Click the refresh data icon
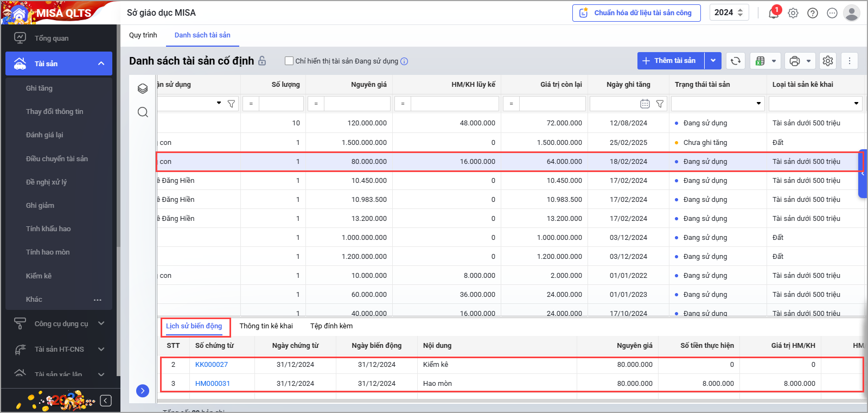Screen dimensions: 868x413 click(735, 61)
